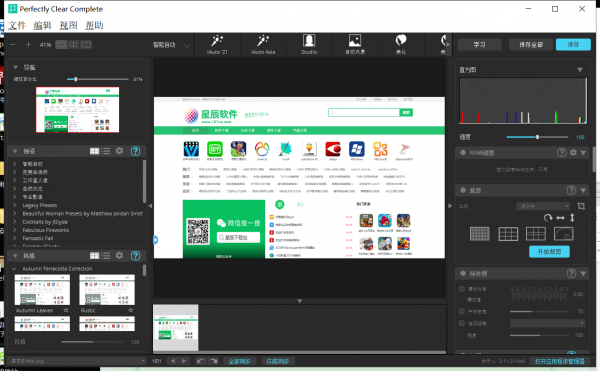This screenshot has height=371, width=600.
Task: Collapse the histogram panel triangle
Action: [580, 70]
